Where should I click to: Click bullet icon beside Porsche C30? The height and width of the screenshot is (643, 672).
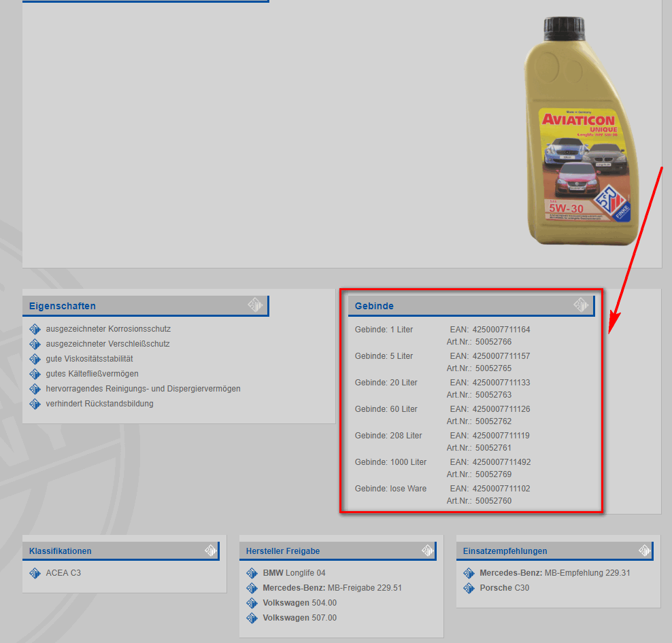coord(469,588)
